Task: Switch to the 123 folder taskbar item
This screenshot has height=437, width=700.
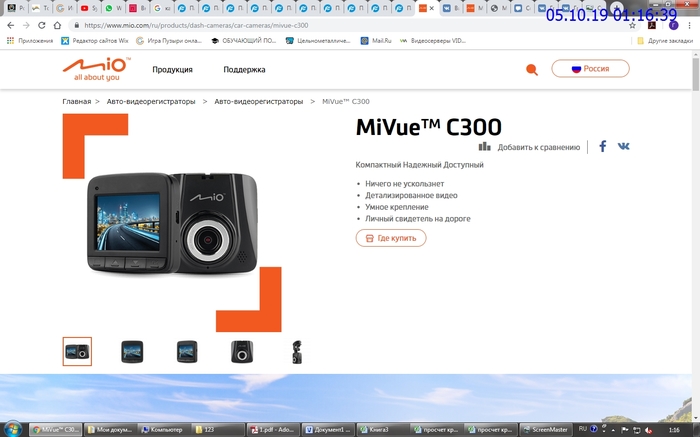Action: click(x=218, y=430)
